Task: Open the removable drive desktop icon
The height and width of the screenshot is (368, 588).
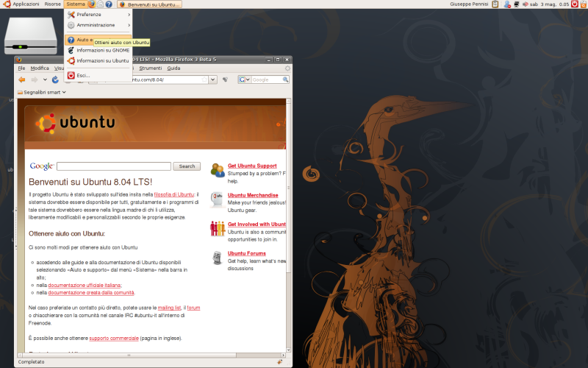Action: [x=30, y=35]
